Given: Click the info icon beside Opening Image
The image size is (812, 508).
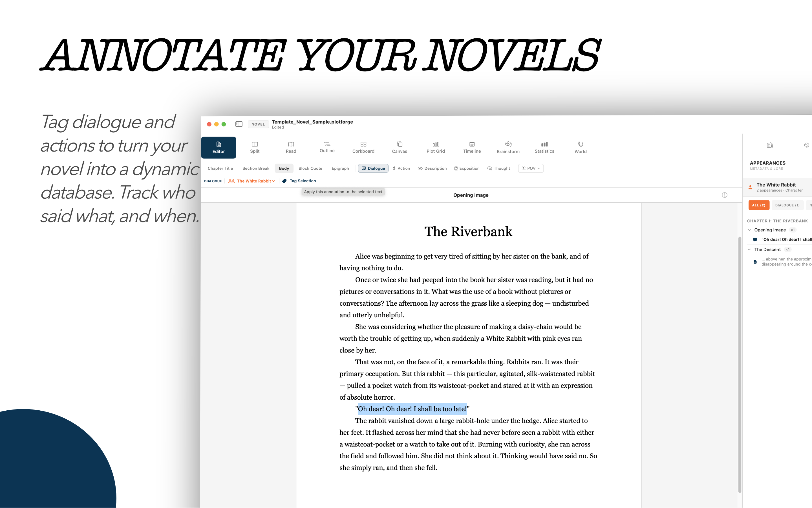Looking at the screenshot, I should click(x=725, y=195).
